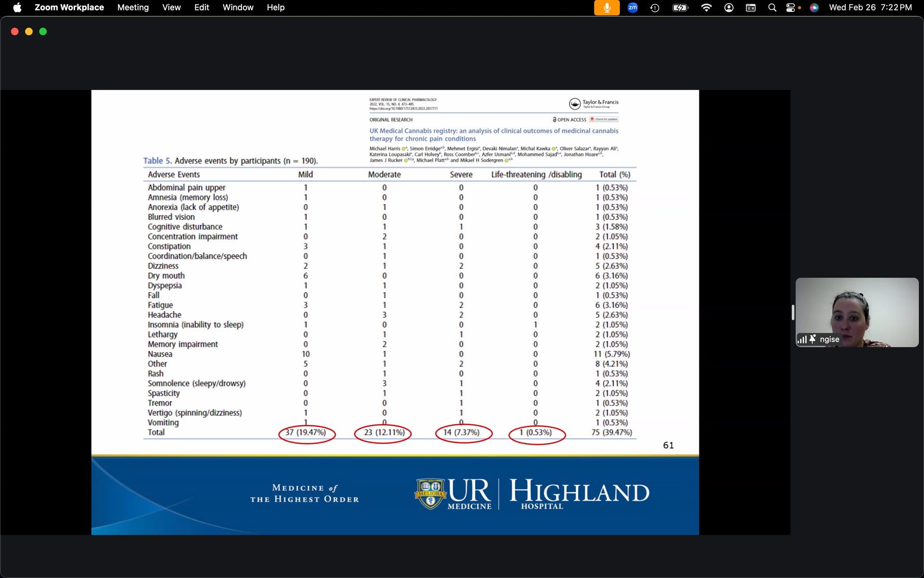Open the Apple menu
The image size is (924, 578).
click(17, 8)
